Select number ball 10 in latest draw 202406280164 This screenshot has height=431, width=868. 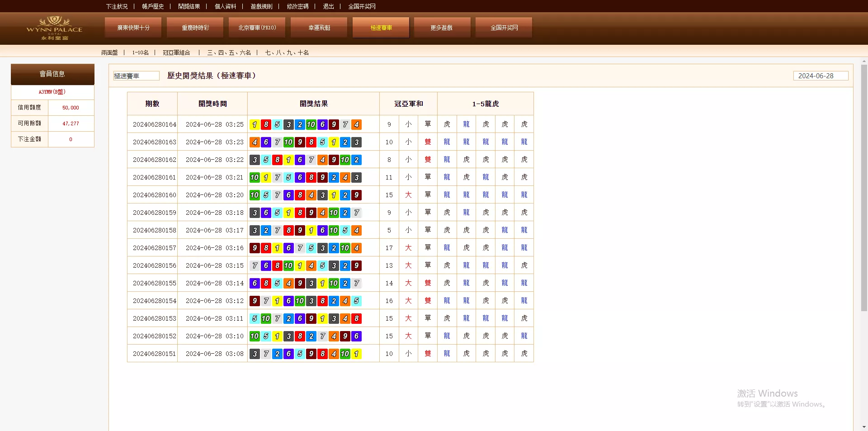point(311,124)
